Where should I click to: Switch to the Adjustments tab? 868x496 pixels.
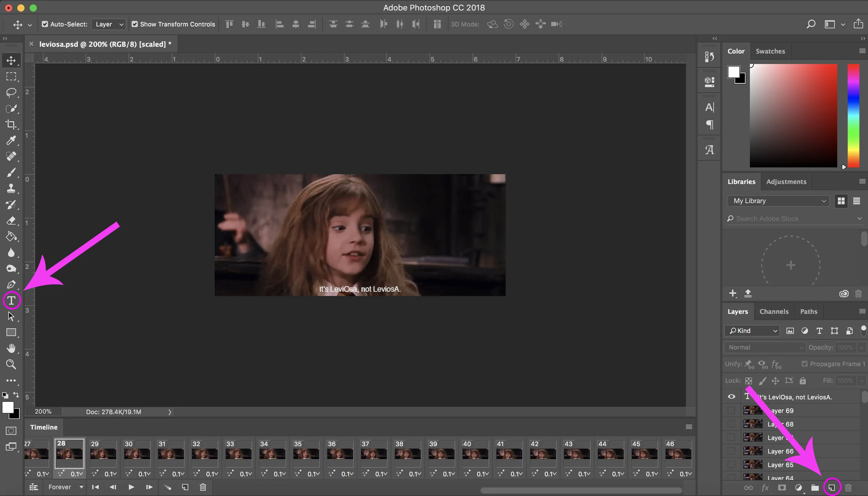click(x=786, y=182)
